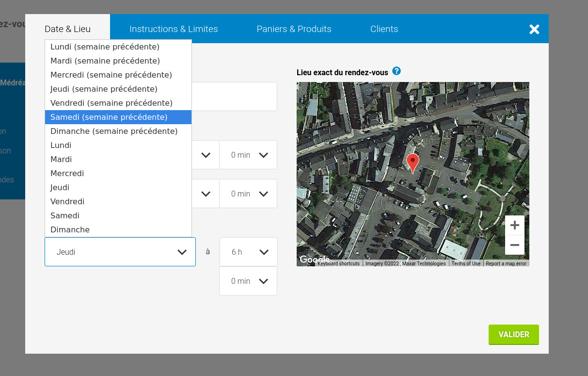
Task: Pick Mercredi (semaine précédente) in the dropdown list
Action: (x=111, y=75)
